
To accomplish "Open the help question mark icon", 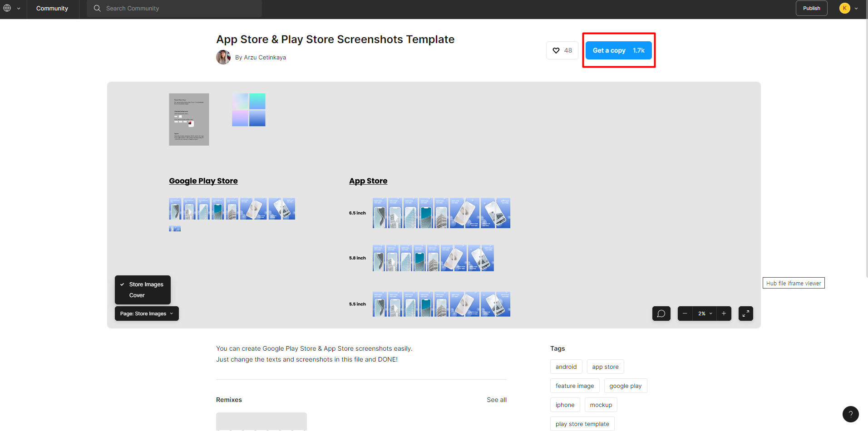I will click(x=850, y=414).
